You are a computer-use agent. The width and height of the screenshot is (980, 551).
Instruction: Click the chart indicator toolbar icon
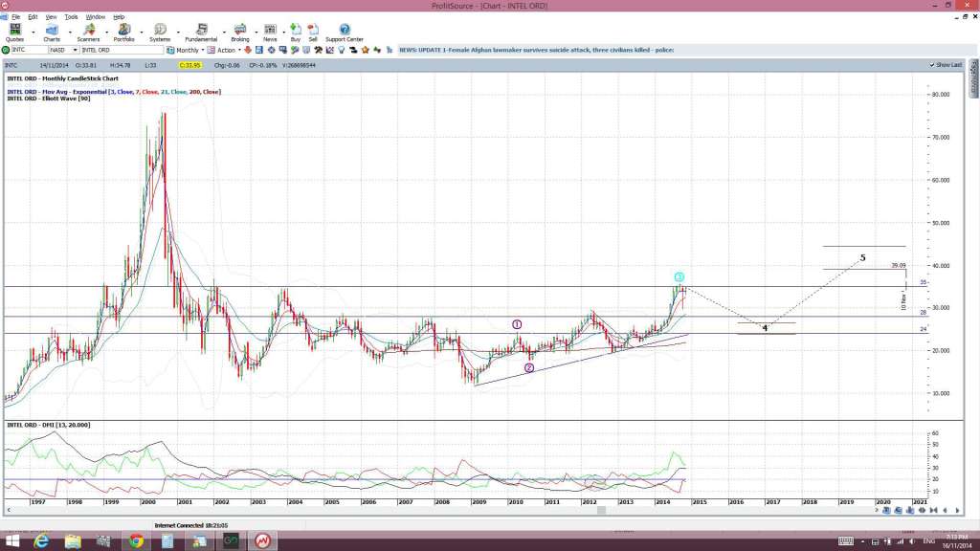click(x=329, y=50)
